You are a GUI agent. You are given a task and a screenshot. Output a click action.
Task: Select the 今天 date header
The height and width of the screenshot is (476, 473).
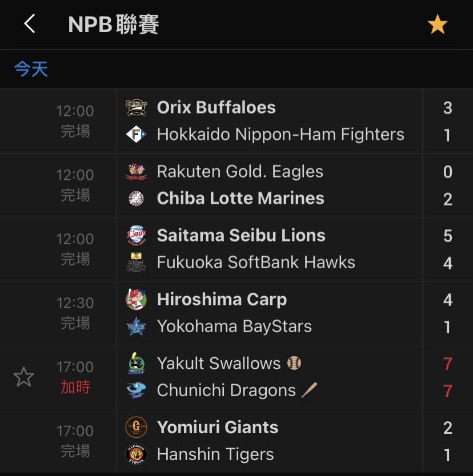tap(31, 68)
